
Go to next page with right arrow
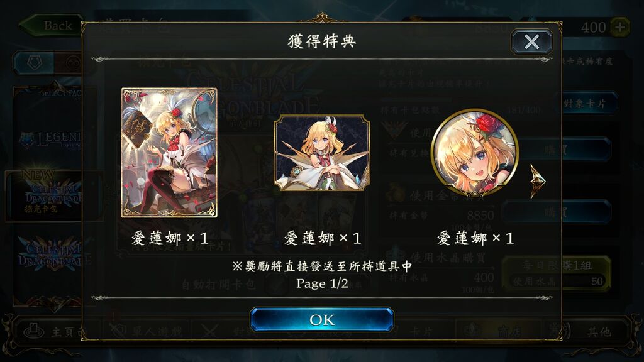[x=538, y=181]
